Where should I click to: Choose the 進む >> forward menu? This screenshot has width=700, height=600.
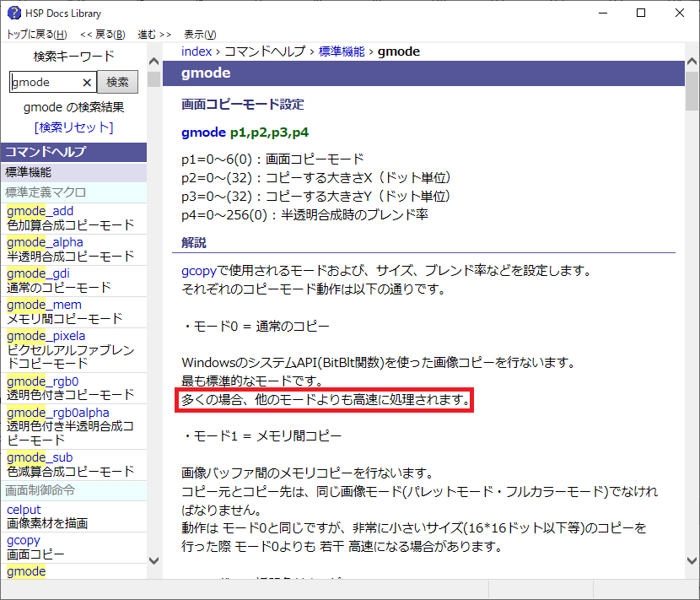coord(154,35)
